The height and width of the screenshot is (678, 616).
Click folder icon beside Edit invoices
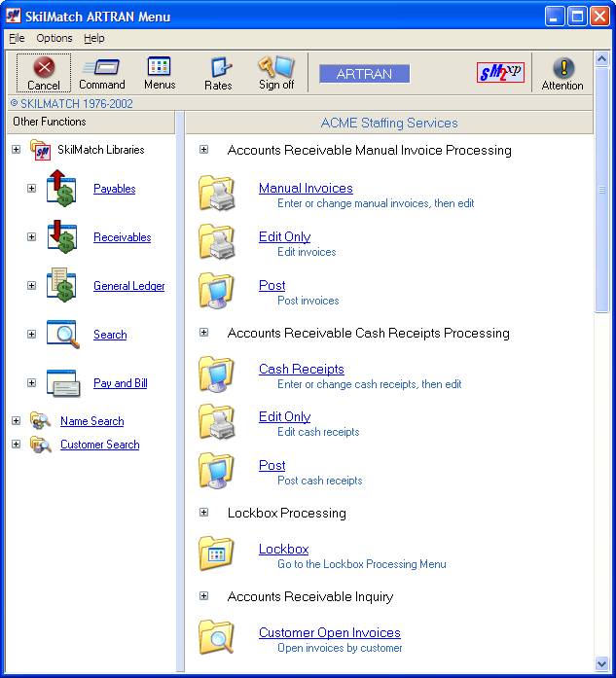click(x=217, y=241)
